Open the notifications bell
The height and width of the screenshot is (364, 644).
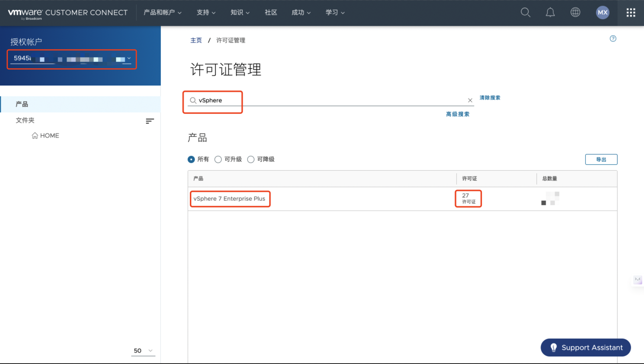(550, 12)
